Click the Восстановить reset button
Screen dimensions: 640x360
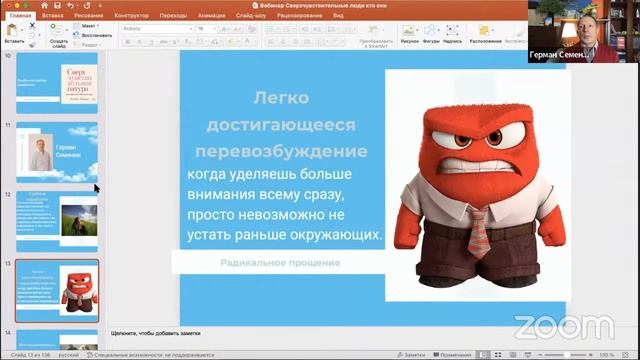pos(93,36)
